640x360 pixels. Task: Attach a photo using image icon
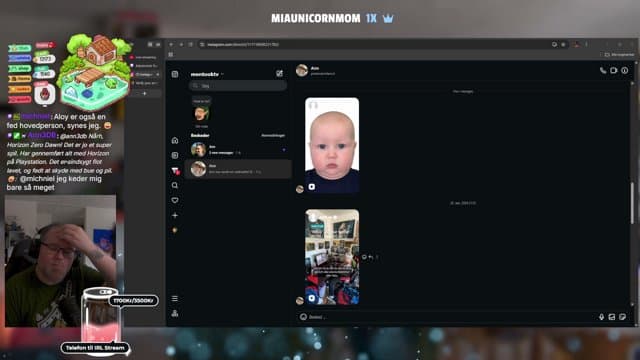point(611,317)
